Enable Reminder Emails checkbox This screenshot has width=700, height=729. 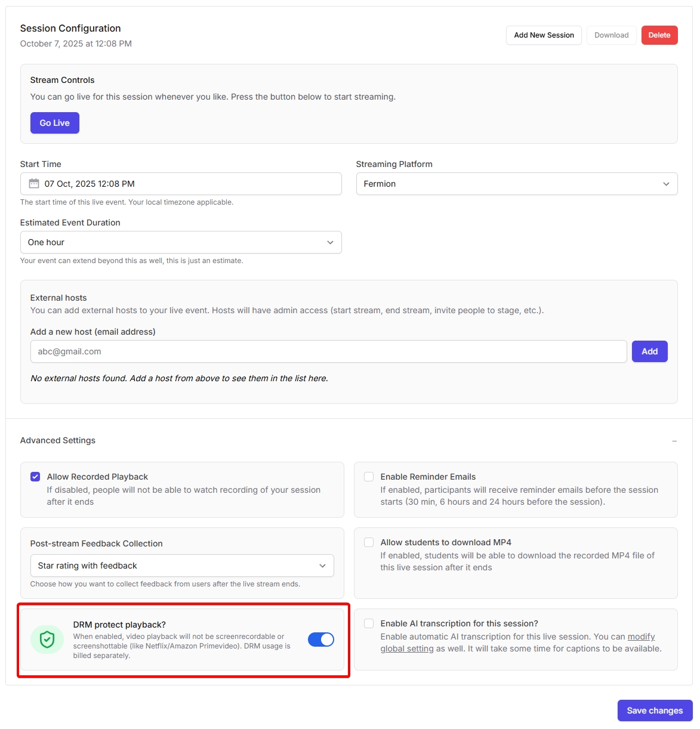369,477
